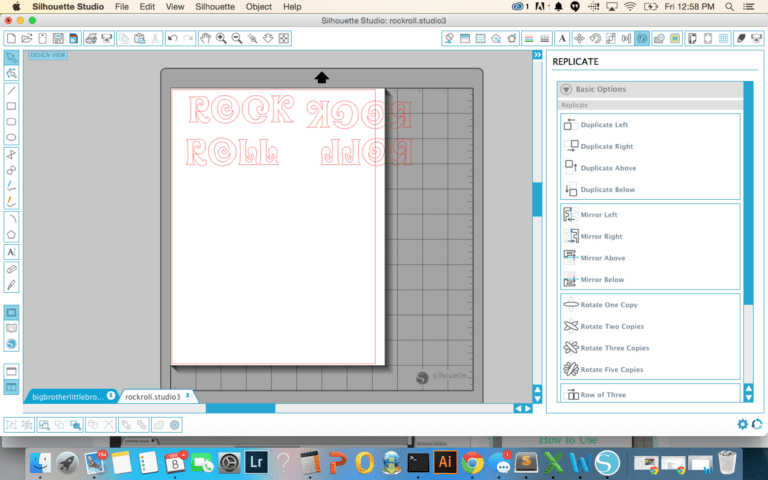768x480 pixels.
Task: Switch to the bigbrotherlittlebro document tab
Action: 72,396
